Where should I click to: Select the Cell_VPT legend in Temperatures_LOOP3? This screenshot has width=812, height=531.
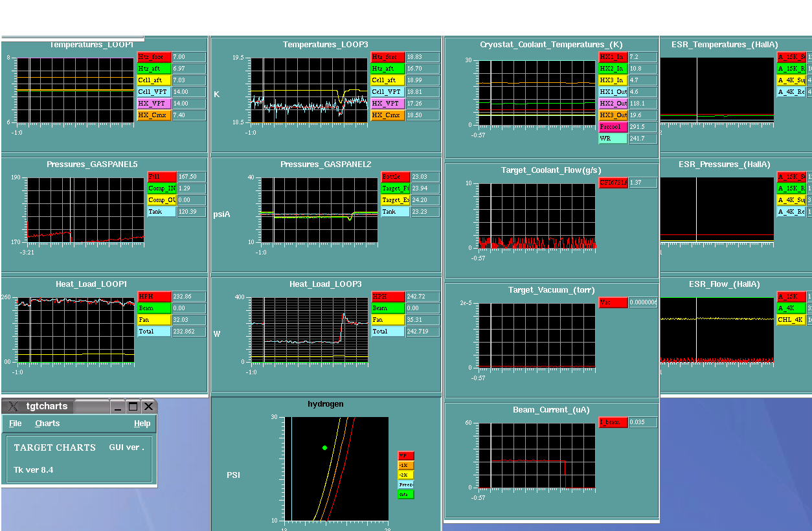[388, 92]
